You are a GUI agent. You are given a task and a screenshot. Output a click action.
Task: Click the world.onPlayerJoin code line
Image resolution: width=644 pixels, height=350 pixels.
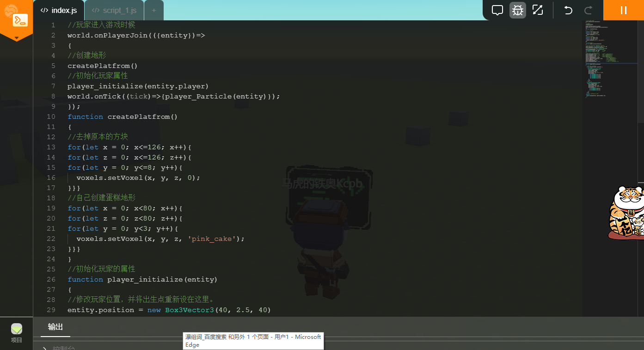pos(136,35)
